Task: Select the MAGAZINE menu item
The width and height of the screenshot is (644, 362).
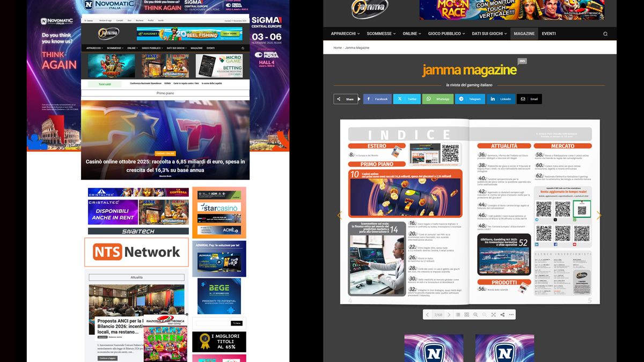Action: tap(524, 33)
